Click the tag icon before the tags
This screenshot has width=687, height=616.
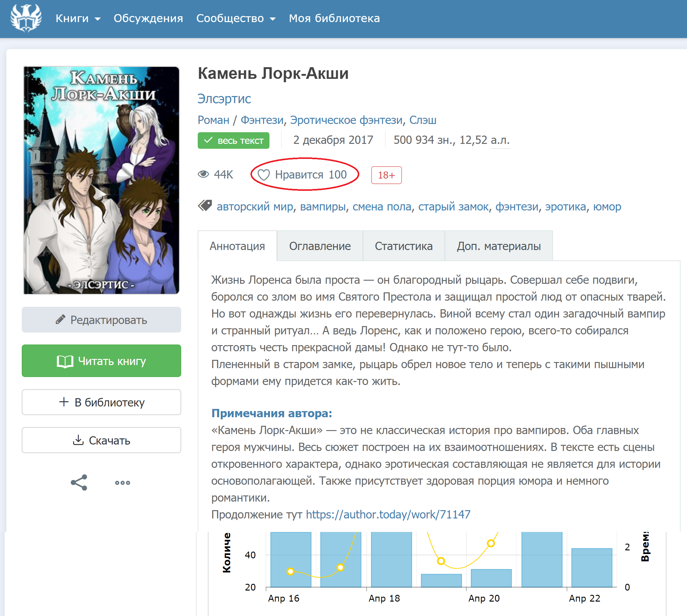tap(205, 206)
